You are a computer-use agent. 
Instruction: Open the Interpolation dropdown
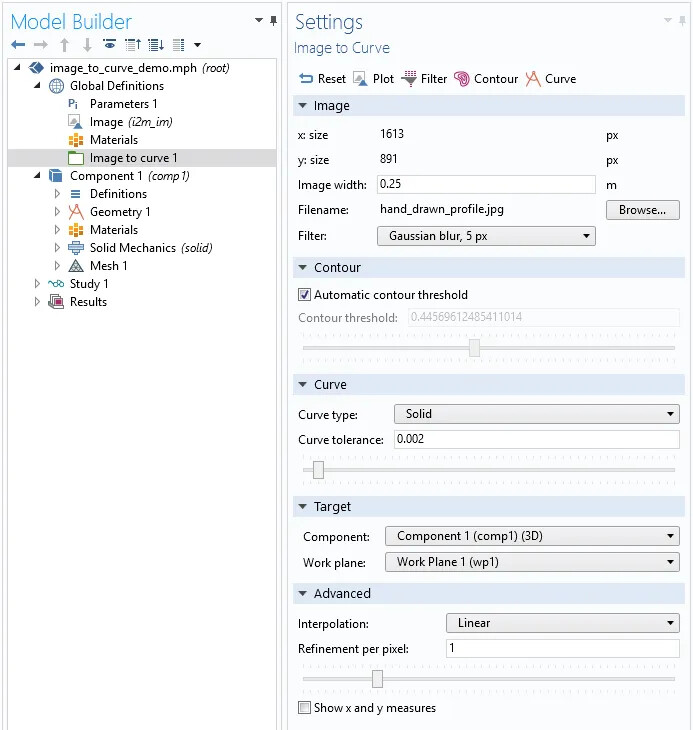pos(561,623)
